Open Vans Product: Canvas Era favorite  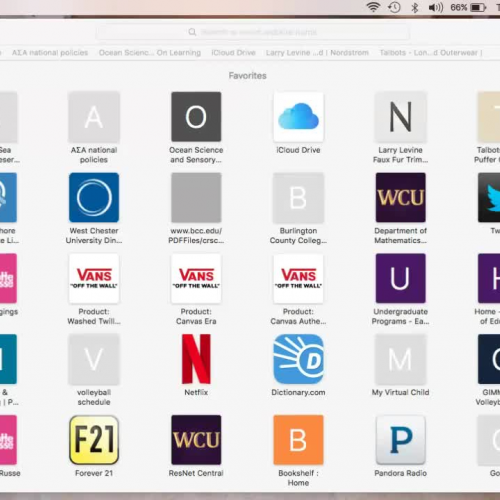point(196,279)
